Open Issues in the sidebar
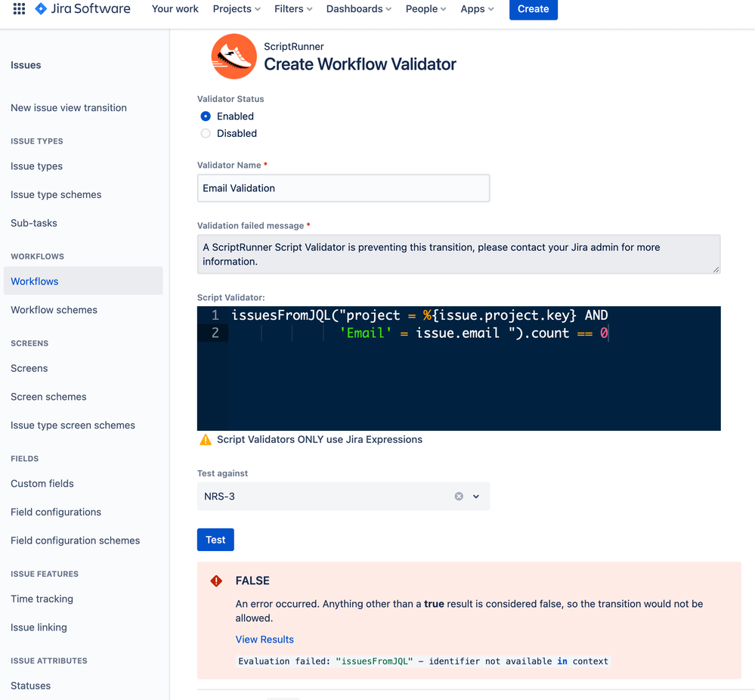755x700 pixels. point(26,65)
